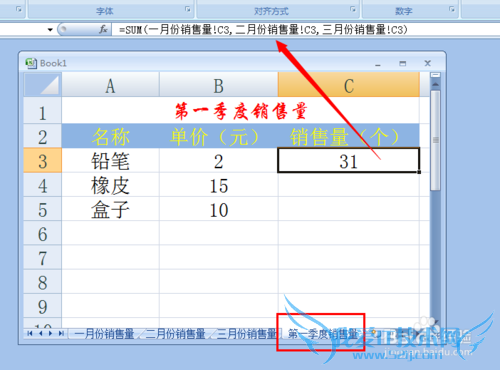
Task: Go to next sheet tab arrow
Action: (x=51, y=333)
